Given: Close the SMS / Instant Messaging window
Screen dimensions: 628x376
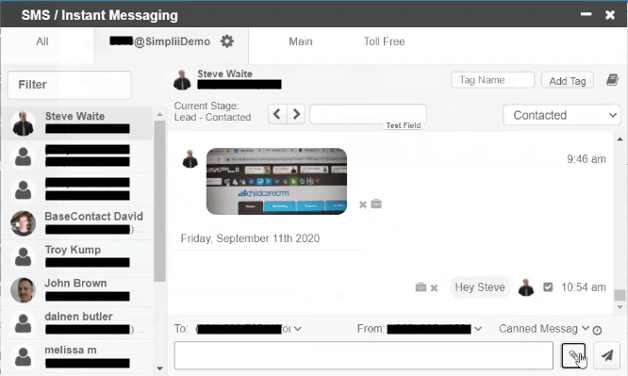Looking at the screenshot, I should 610,15.
